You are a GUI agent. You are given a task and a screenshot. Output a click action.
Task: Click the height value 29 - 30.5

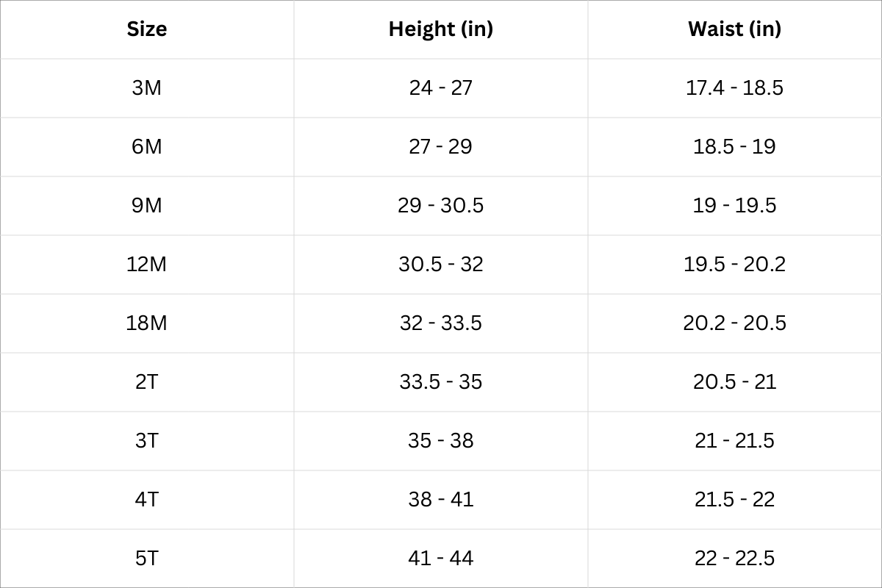tap(441, 206)
